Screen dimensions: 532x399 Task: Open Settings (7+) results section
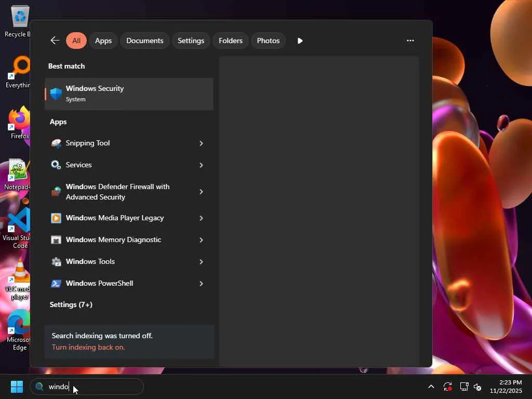(x=71, y=304)
